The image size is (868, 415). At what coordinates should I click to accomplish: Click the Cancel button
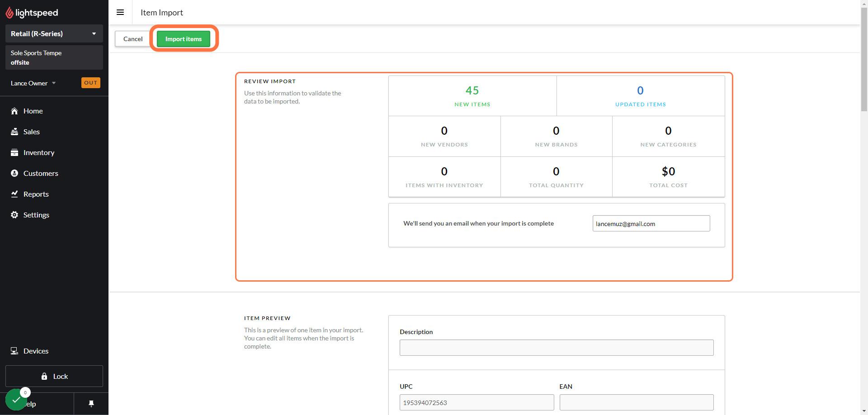133,39
